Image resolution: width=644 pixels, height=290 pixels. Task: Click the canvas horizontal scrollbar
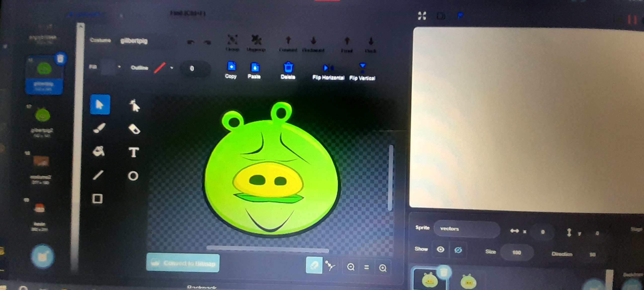pos(267,249)
